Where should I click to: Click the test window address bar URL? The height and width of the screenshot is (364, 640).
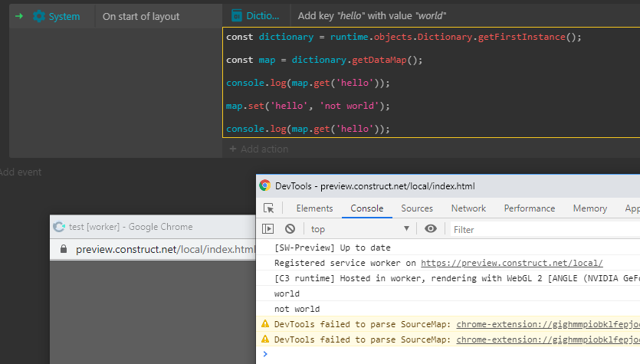tap(166, 249)
